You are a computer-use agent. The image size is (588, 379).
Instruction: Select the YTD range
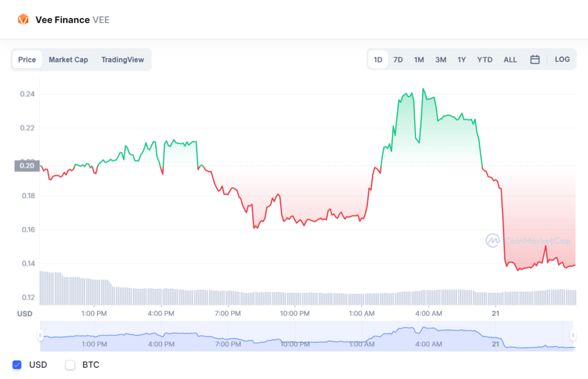pyautogui.click(x=484, y=59)
